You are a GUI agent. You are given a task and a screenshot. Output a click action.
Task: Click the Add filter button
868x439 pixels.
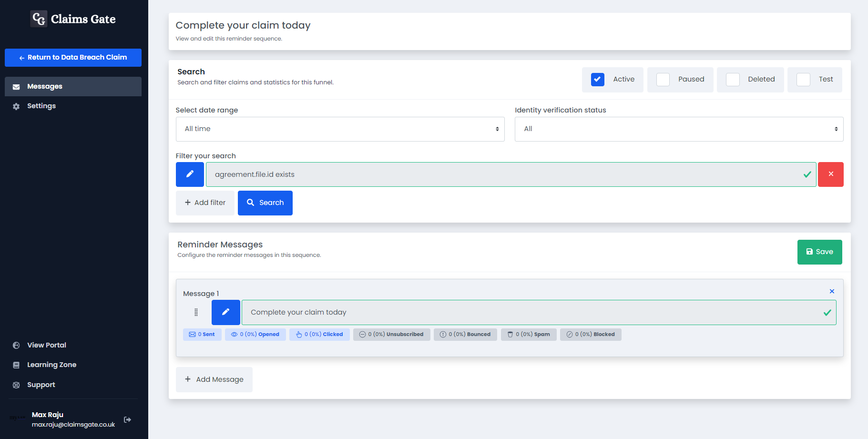(205, 203)
